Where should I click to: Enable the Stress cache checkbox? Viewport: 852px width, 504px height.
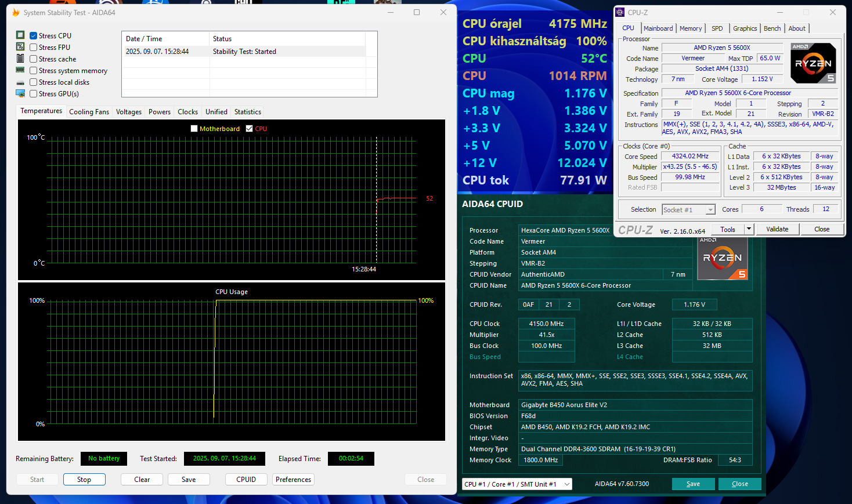(34, 59)
